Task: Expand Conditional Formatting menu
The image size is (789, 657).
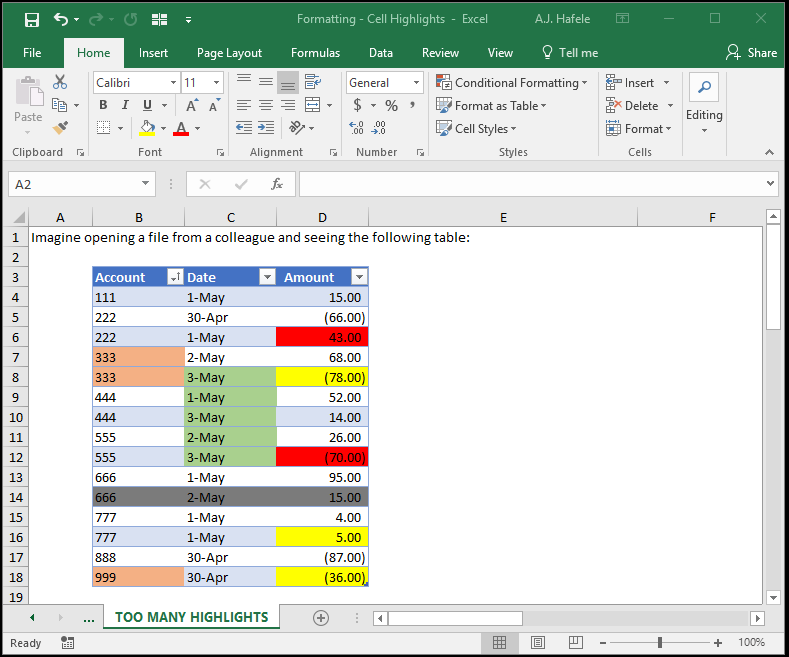Action: coord(511,83)
